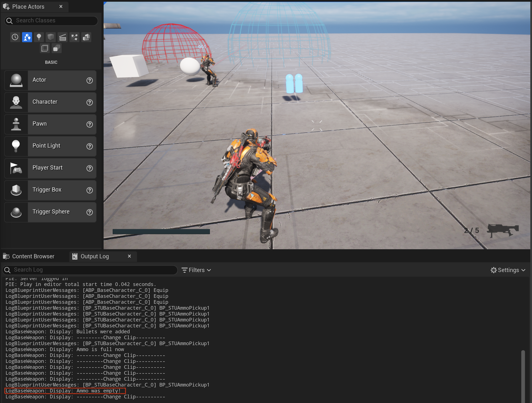
Task: Select the "Bullets were added" log line
Action: pos(68,332)
